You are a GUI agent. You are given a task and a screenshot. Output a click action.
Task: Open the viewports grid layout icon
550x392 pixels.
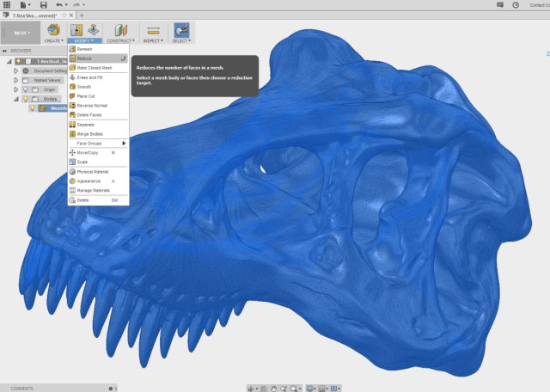click(x=334, y=389)
